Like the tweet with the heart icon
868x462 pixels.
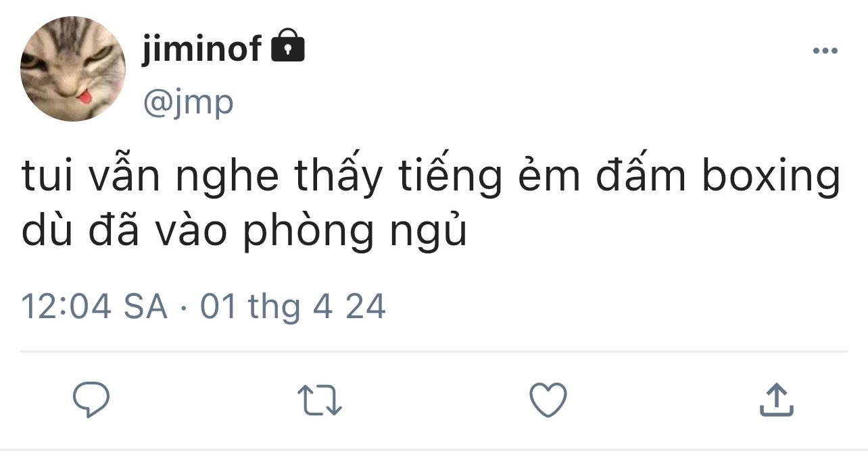(548, 400)
